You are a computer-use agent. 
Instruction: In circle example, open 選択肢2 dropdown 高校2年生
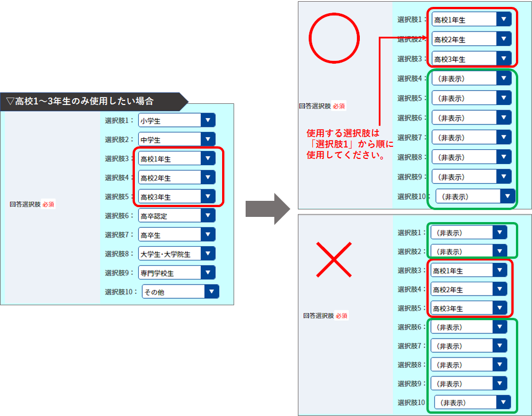pyautogui.click(x=472, y=38)
